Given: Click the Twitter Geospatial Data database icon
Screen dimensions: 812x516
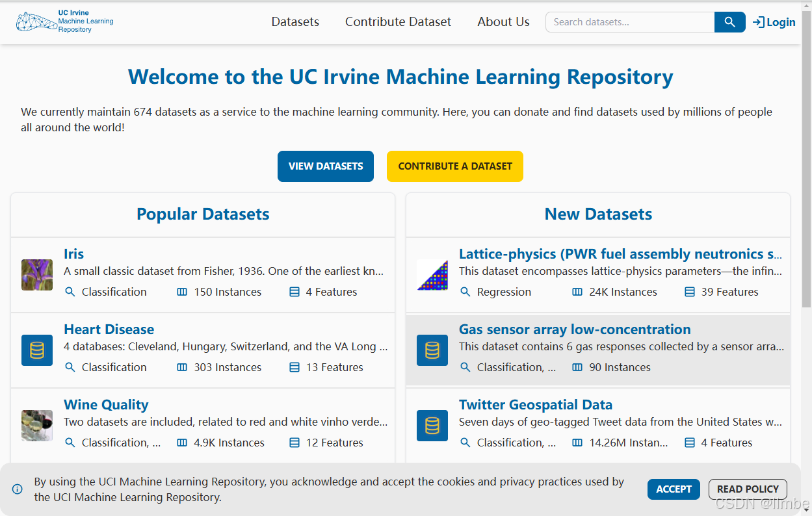Looking at the screenshot, I should pos(432,426).
